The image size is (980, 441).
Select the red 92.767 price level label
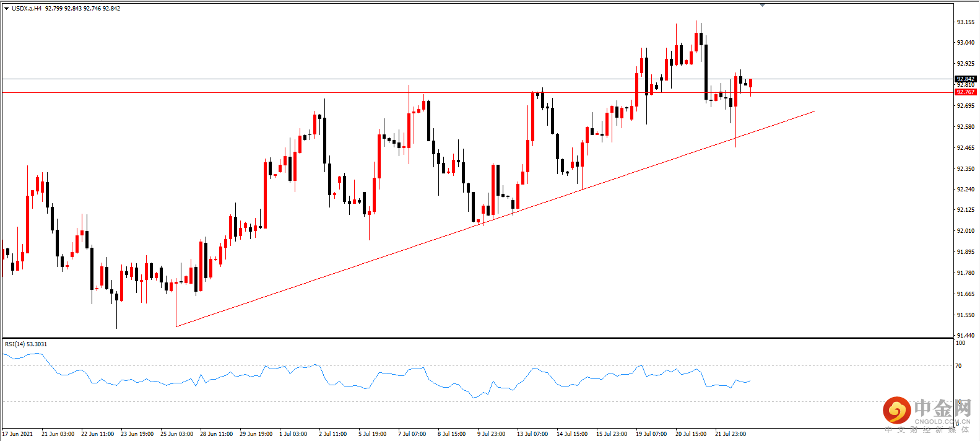click(x=966, y=92)
